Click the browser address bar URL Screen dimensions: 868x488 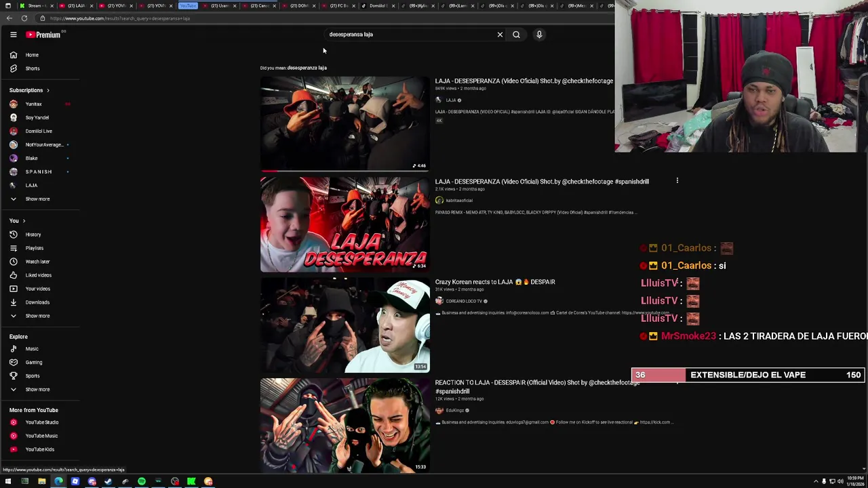[x=119, y=18]
